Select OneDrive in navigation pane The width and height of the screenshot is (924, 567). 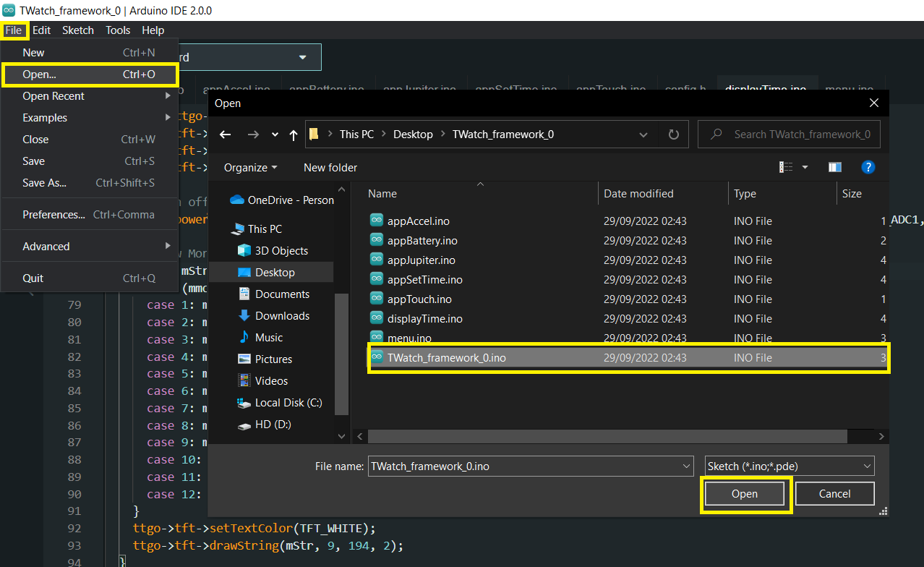point(281,200)
